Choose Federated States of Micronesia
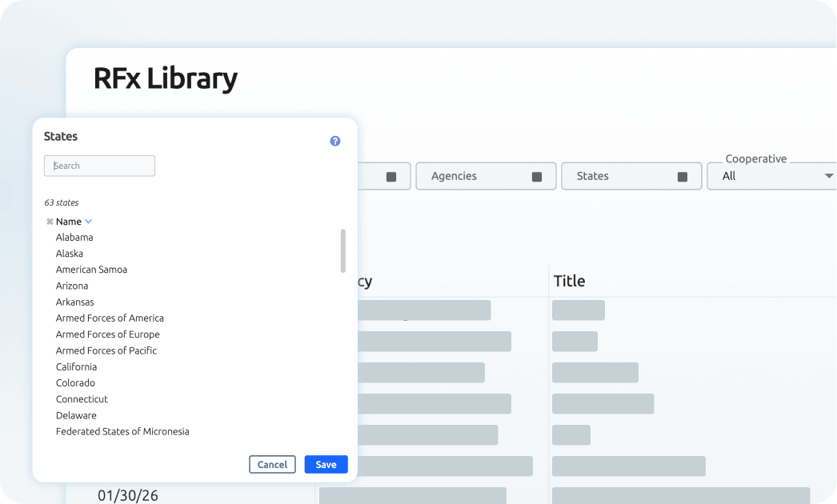837x504 pixels. coord(122,431)
